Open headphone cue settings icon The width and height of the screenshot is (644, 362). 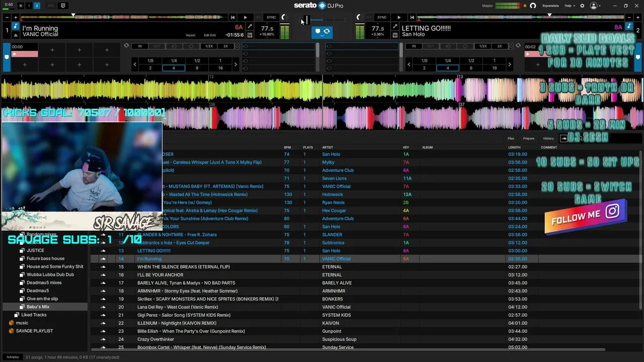(x=533, y=6)
